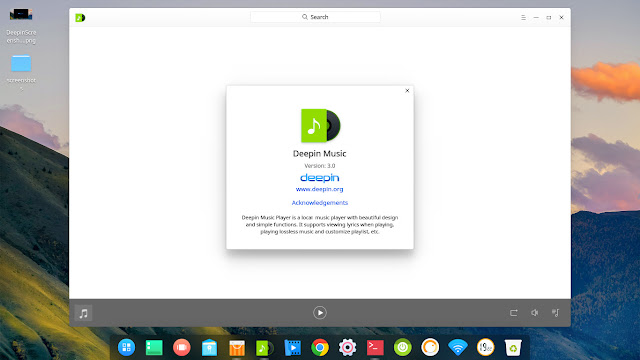Start playback with the play button
640x360 pixels.
[x=320, y=313]
